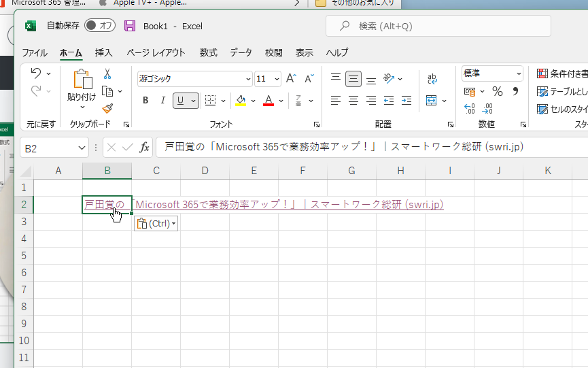The width and height of the screenshot is (588, 368).
Task: Open underline style dropdown arrow
Action: (193, 101)
